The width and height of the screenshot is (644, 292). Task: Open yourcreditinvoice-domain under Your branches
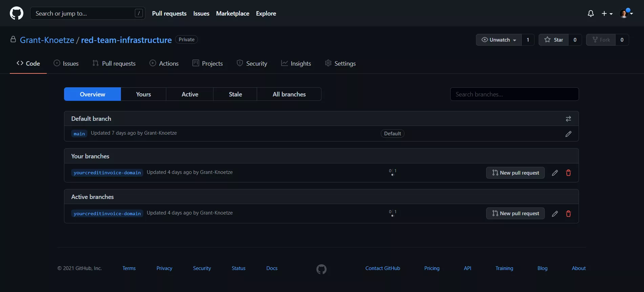point(107,173)
